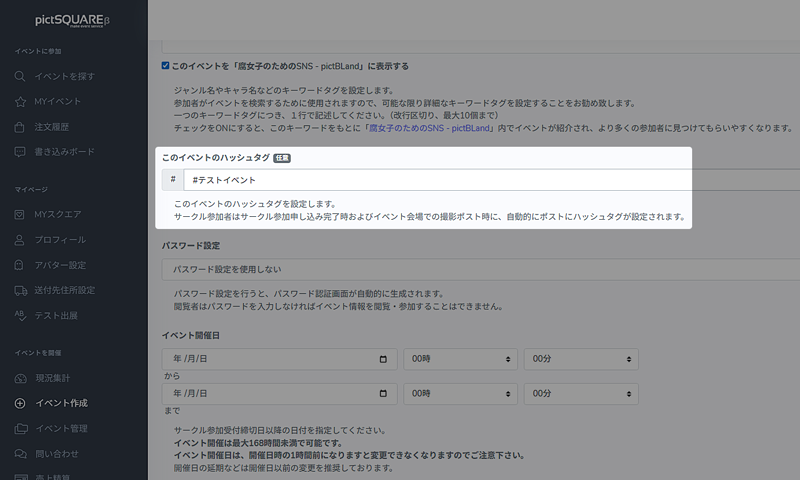Go to イベント作成 in the sidebar
The image size is (800, 480).
pyautogui.click(x=61, y=403)
